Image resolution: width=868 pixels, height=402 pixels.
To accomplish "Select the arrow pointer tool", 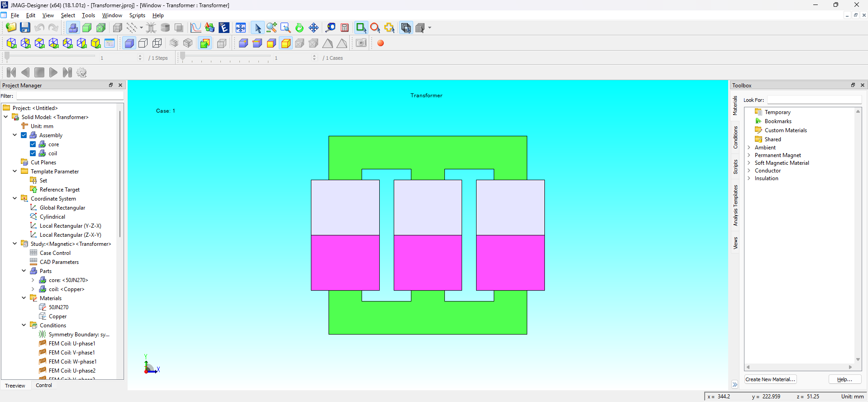I will point(258,28).
